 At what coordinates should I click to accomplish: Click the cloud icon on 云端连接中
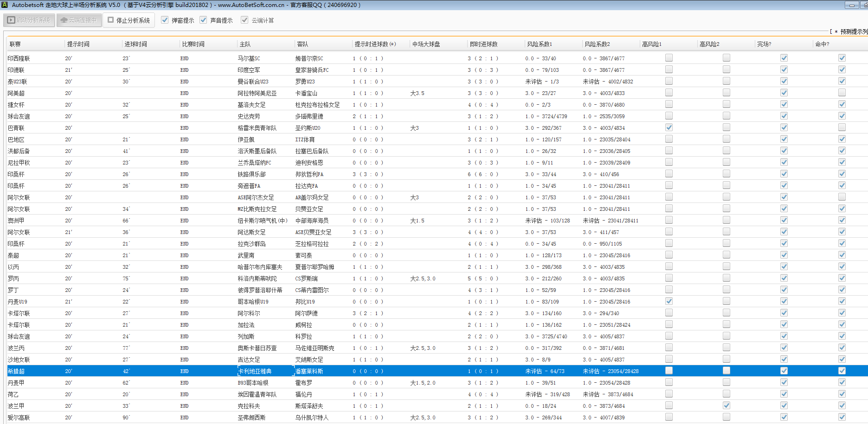point(64,20)
